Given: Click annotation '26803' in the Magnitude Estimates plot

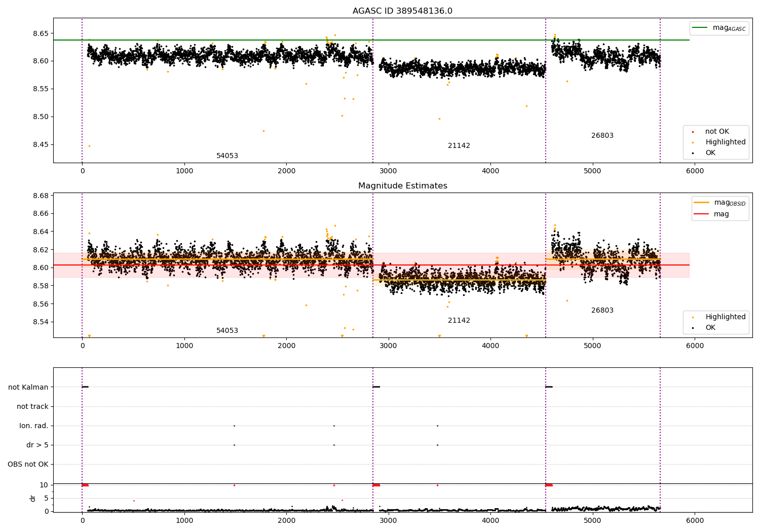Looking at the screenshot, I should tap(602, 311).
